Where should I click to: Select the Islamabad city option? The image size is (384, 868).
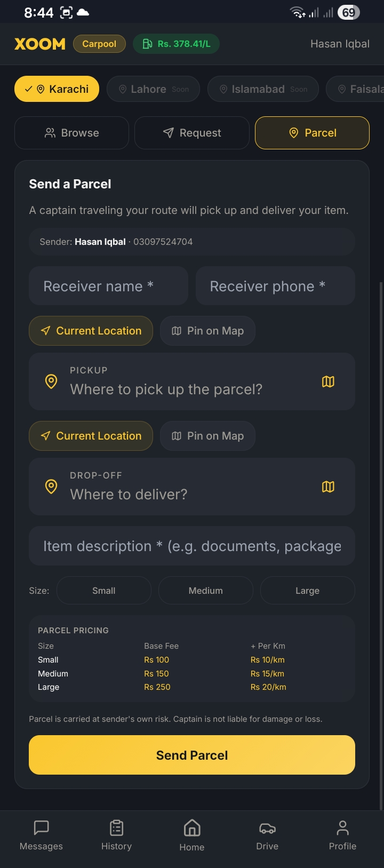coord(262,89)
